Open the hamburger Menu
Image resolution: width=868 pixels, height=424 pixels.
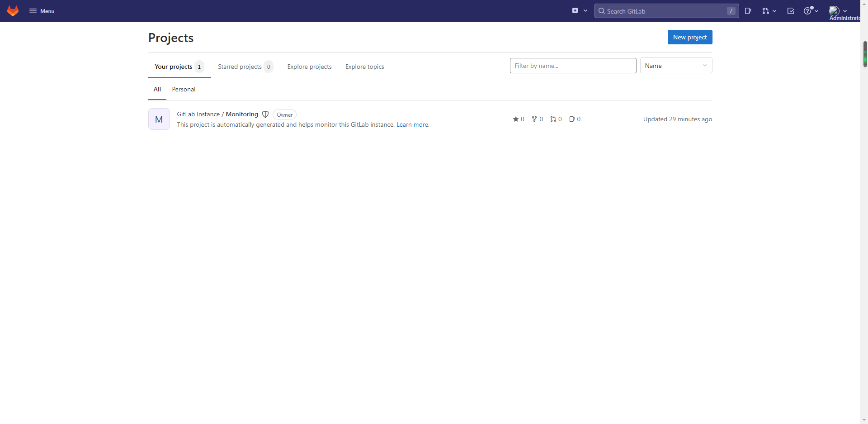42,11
